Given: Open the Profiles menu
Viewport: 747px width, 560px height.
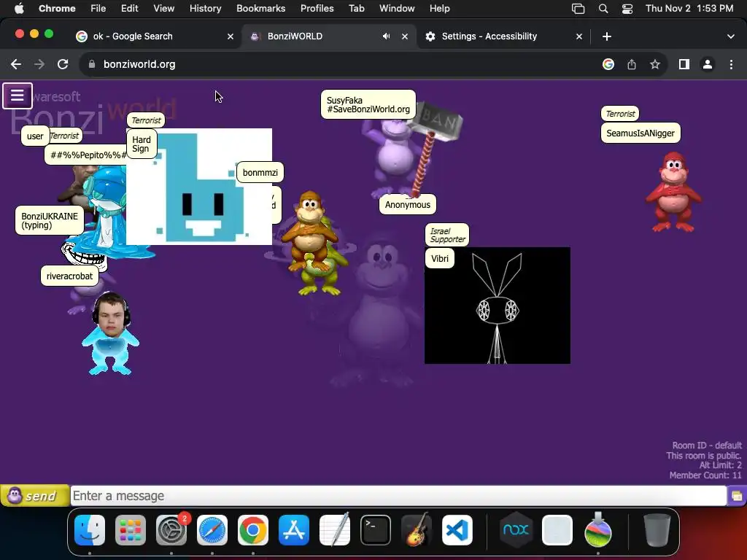Looking at the screenshot, I should pos(317,9).
